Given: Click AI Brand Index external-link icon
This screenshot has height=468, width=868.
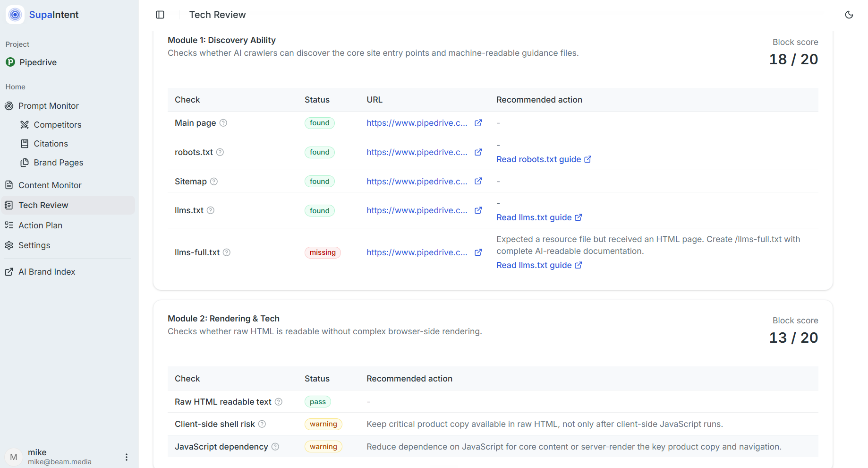Looking at the screenshot, I should coord(9,272).
